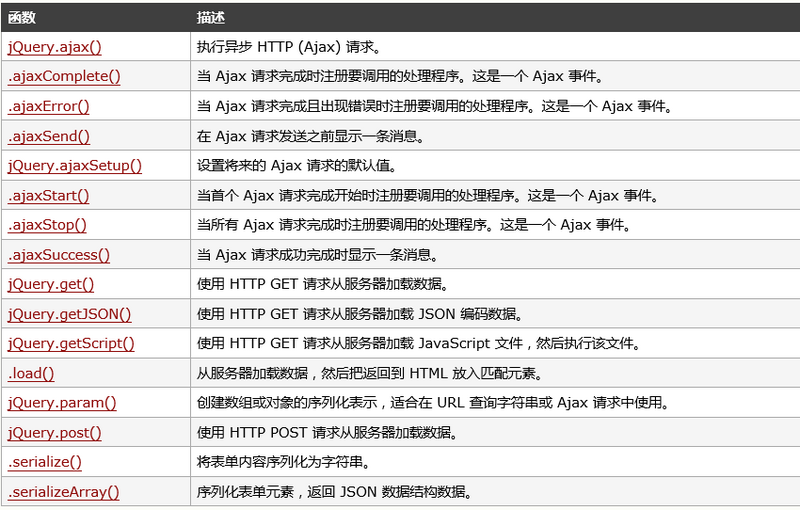Screen dimensions: 800x510
Task: Click '在 Ajax 请求发送之前显示一条消息。' text
Action: click(311, 136)
